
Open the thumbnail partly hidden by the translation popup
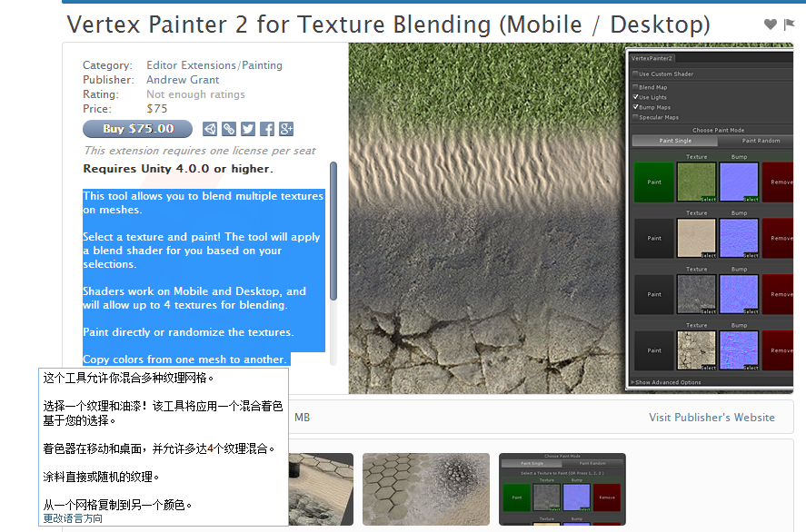pyautogui.click(x=322, y=488)
